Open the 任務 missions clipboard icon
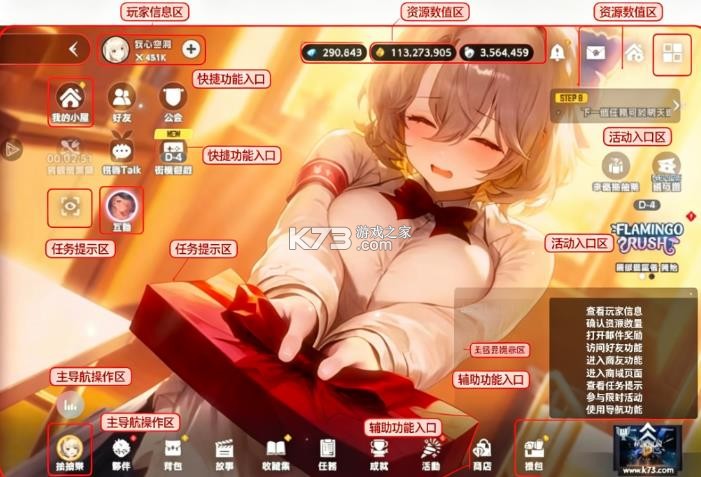Image resolution: width=701 pixels, height=477 pixels. coord(327,454)
